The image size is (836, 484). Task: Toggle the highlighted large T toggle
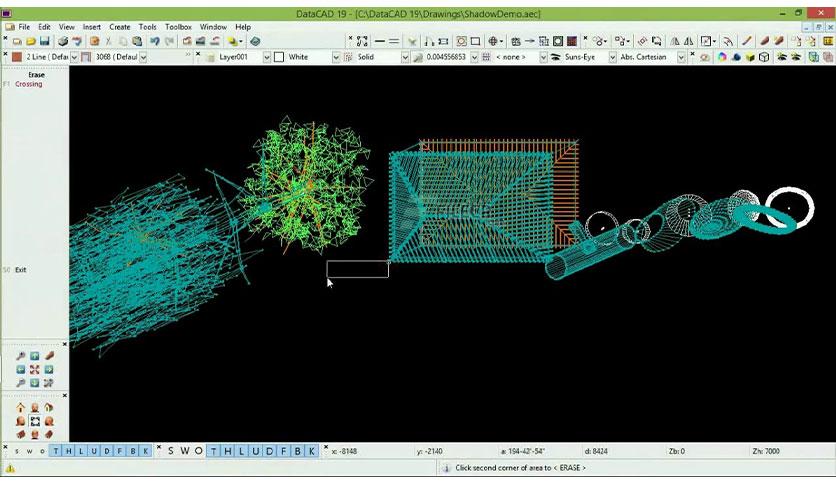pyautogui.click(x=213, y=451)
